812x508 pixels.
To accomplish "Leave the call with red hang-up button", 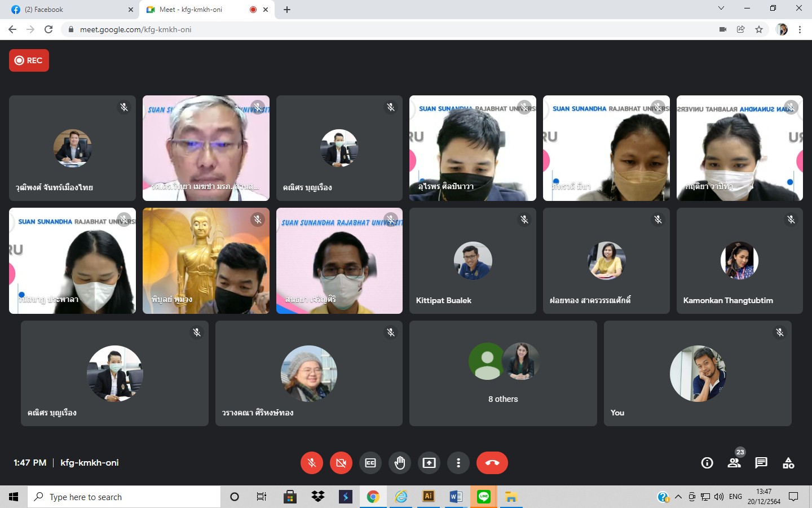I will pyautogui.click(x=492, y=463).
